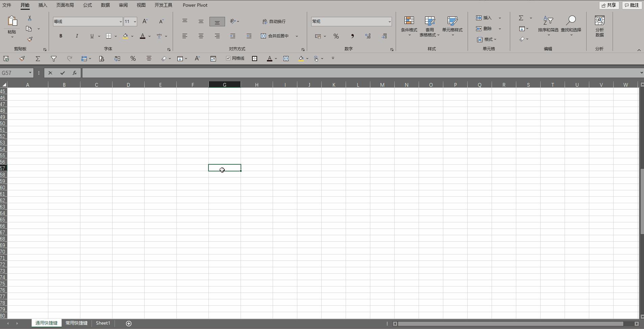Click the sigma icon in quick access toolbar

click(x=38, y=58)
